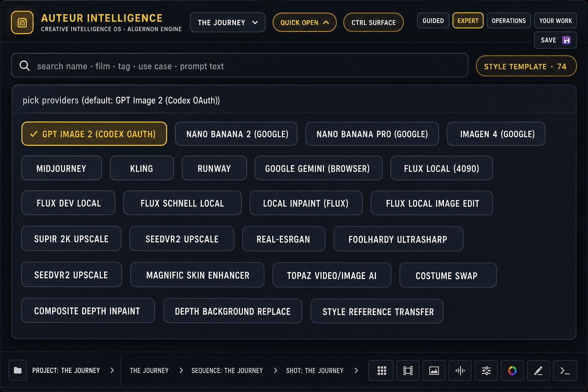The image size is (588, 392).
Task: Deselect the GPT Image 2 (Codex OAuth) provider
Action: [x=94, y=134]
